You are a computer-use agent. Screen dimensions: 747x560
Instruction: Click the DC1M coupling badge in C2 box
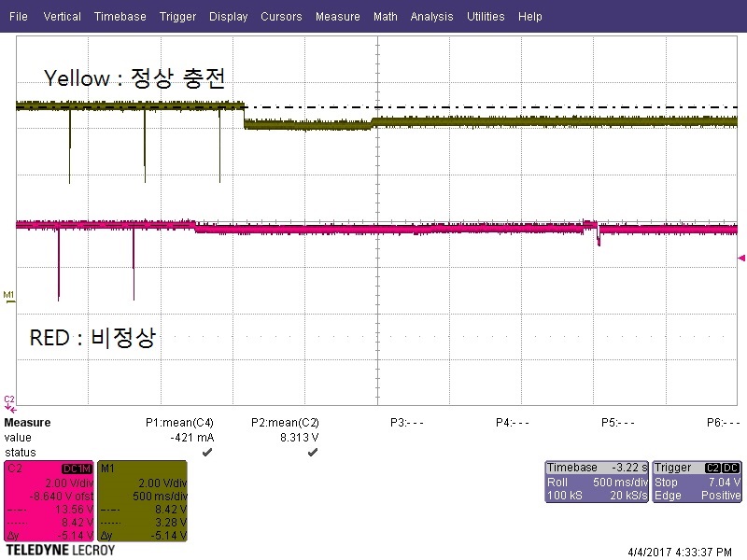pyautogui.click(x=77, y=469)
